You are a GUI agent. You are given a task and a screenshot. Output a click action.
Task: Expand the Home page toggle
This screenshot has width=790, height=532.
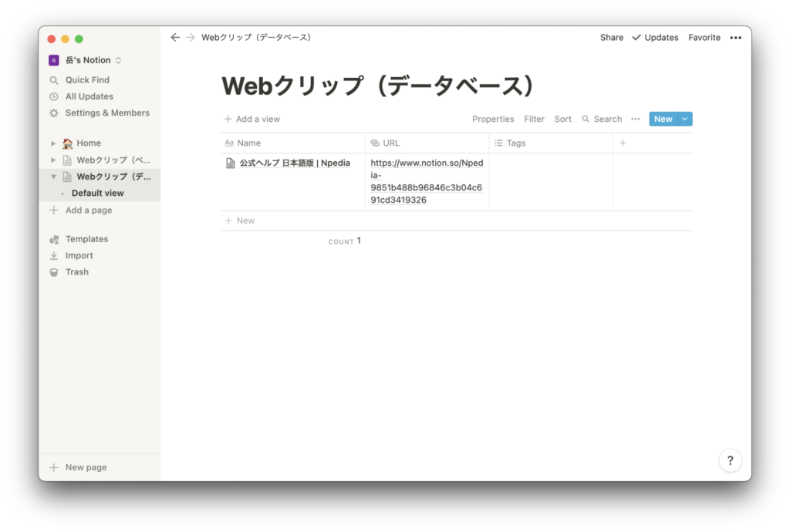53,143
